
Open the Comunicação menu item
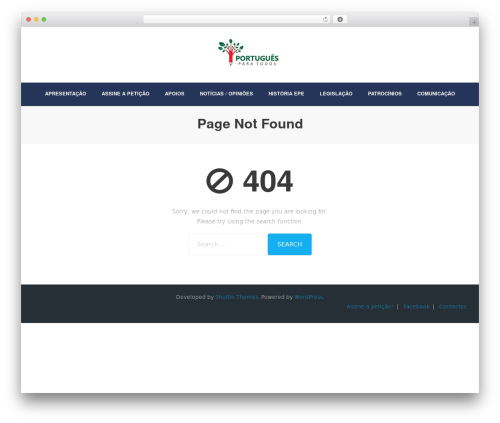436,94
